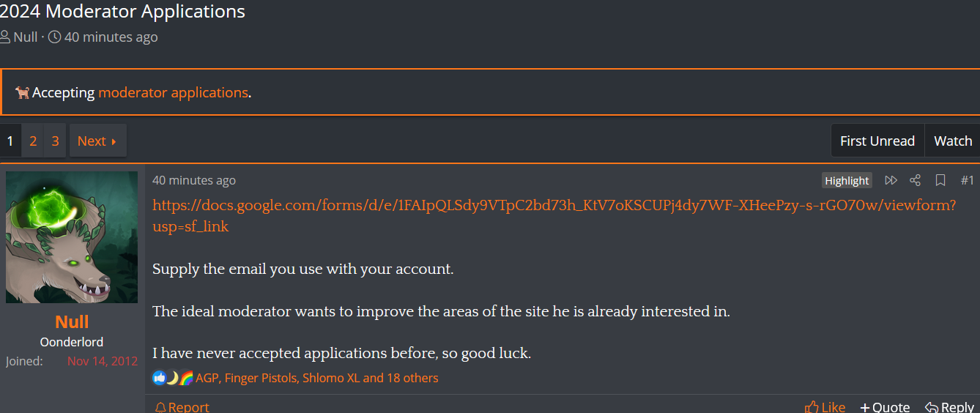Go to page 2 of the thread
This screenshot has width=980, height=413.
[x=33, y=141]
